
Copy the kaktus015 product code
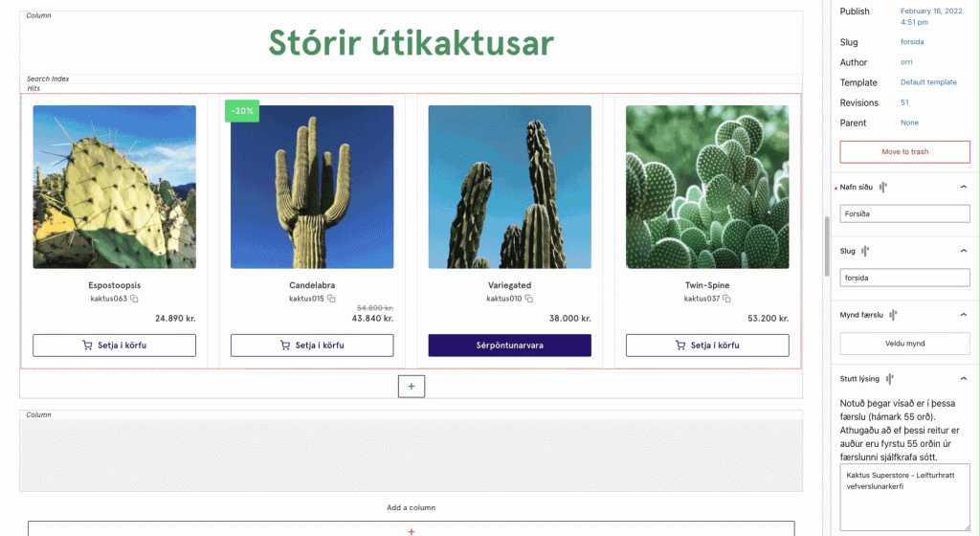[x=332, y=300]
